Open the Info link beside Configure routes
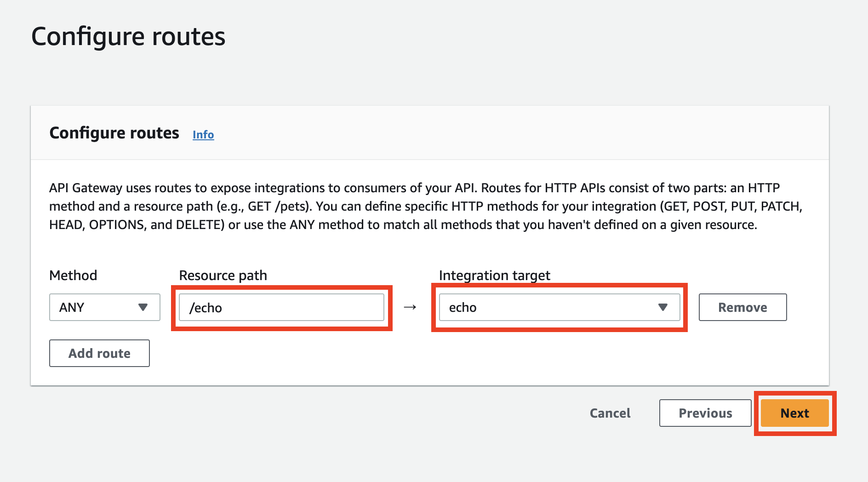Viewport: 868px width, 482px height. coord(203,134)
